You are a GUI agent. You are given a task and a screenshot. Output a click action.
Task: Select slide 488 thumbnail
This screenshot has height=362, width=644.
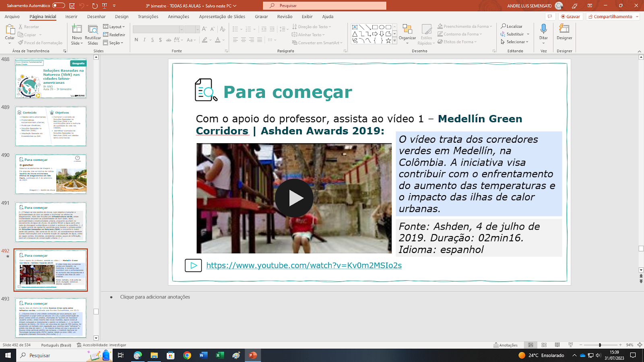point(51,78)
